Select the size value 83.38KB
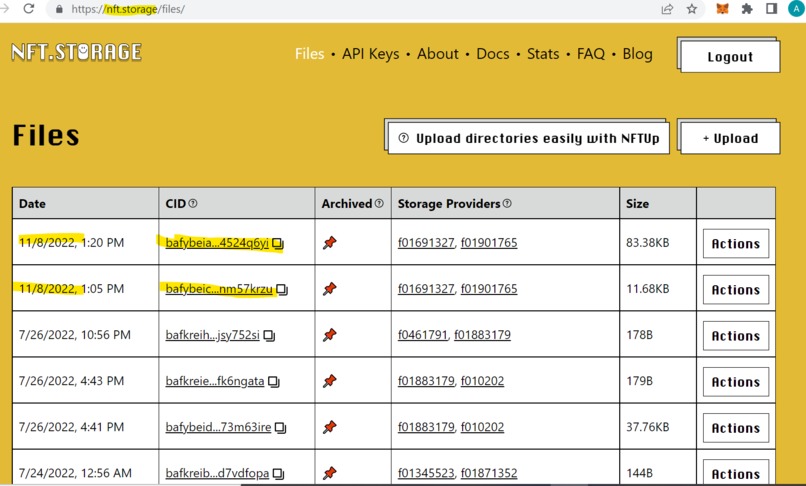806x486 pixels. tap(648, 243)
